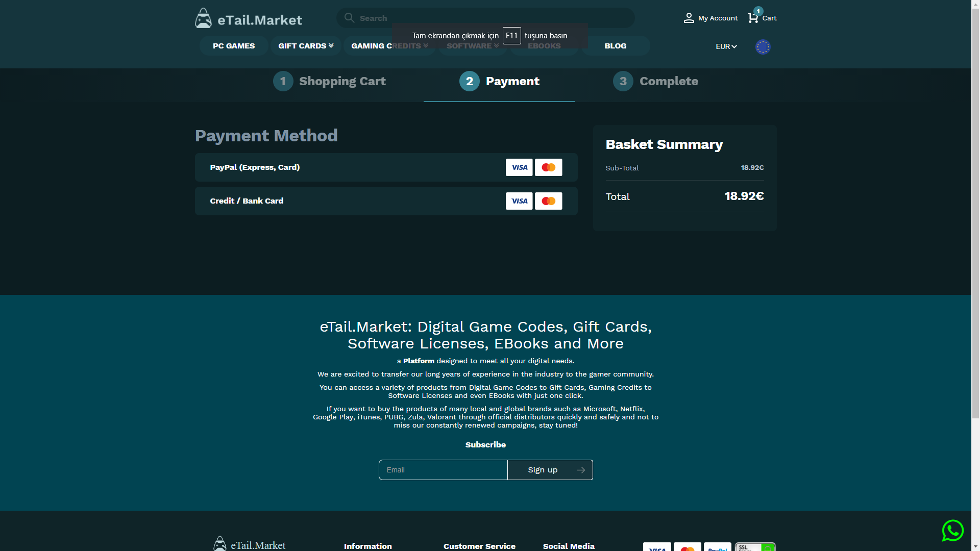Select the Payment step tab
Viewport: 980px width, 551px height.
[x=499, y=81]
